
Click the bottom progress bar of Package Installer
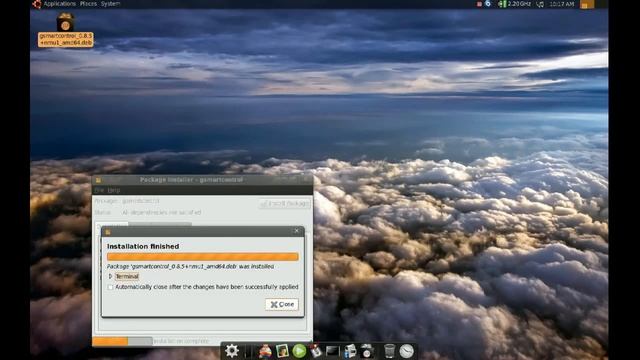[122, 341]
